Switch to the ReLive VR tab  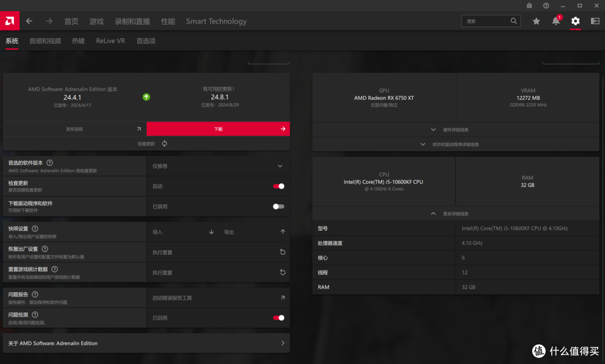pos(110,41)
